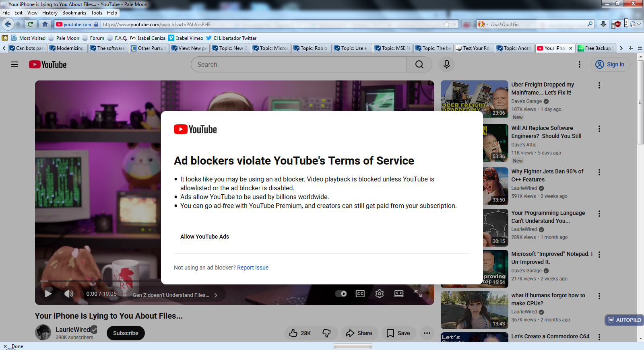644x350 pixels.
Task: Click the horizontal scrollbar thumb in status bar
Action: [x=353, y=346]
